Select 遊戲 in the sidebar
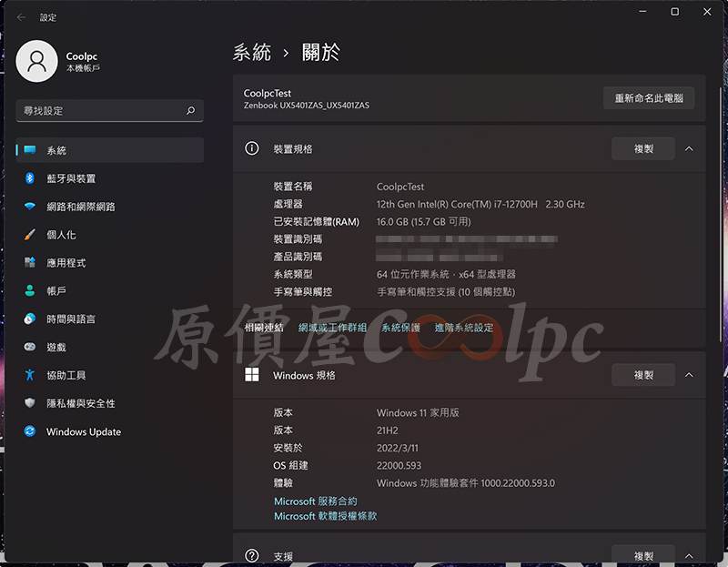728x567 pixels. [x=109, y=347]
